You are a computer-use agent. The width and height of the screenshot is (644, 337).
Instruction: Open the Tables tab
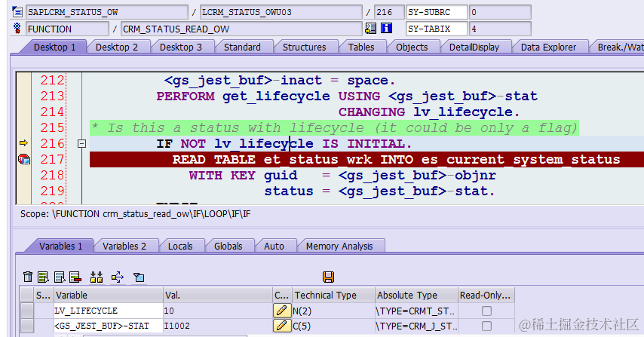pos(361,47)
